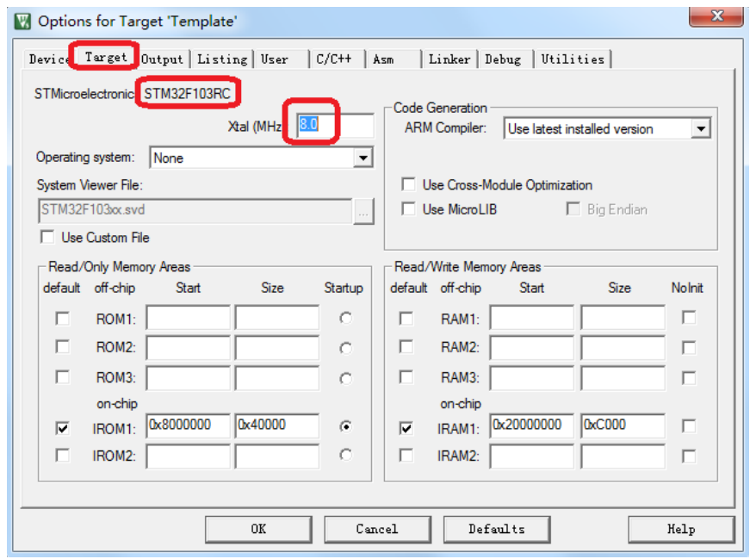Switch to the Listing tab
The height and width of the screenshot is (559, 756).
pyautogui.click(x=222, y=59)
